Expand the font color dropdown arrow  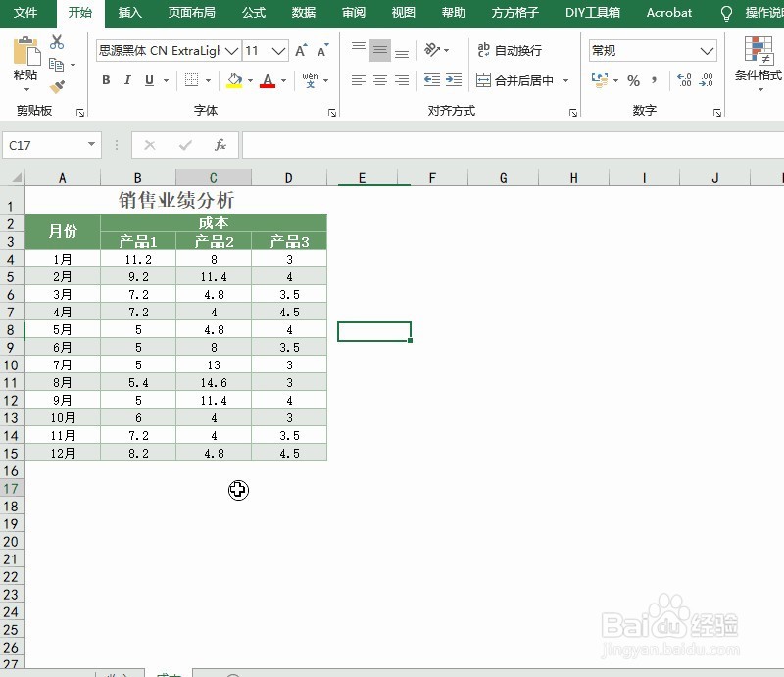[283, 80]
